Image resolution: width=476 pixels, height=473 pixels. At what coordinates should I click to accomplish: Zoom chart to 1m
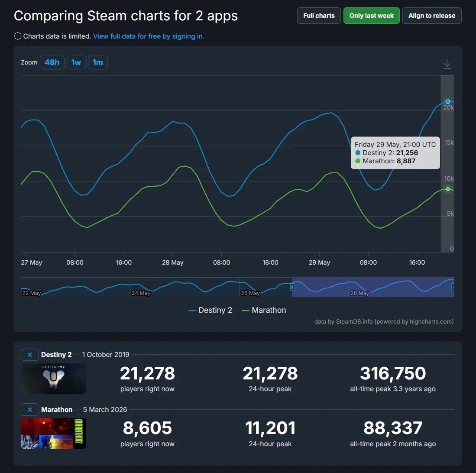[98, 62]
